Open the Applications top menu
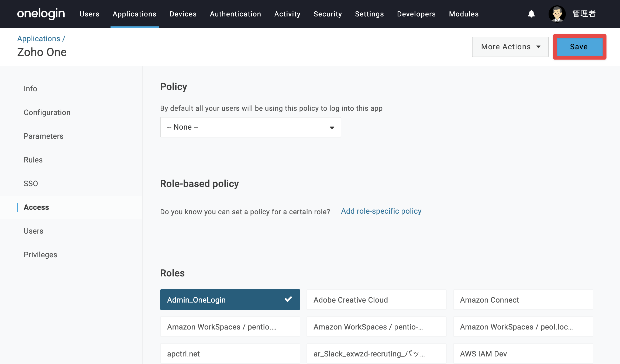Viewport: 620px width, 364px height. (x=135, y=14)
